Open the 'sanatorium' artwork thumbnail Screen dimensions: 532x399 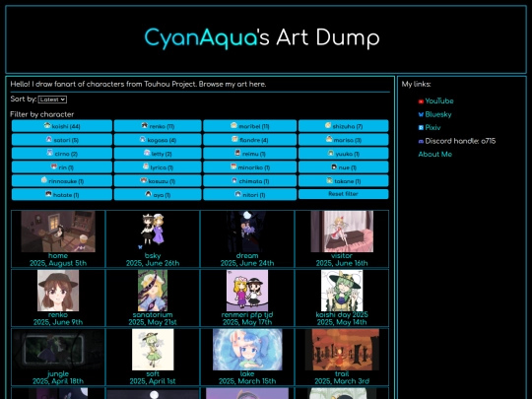pos(153,291)
